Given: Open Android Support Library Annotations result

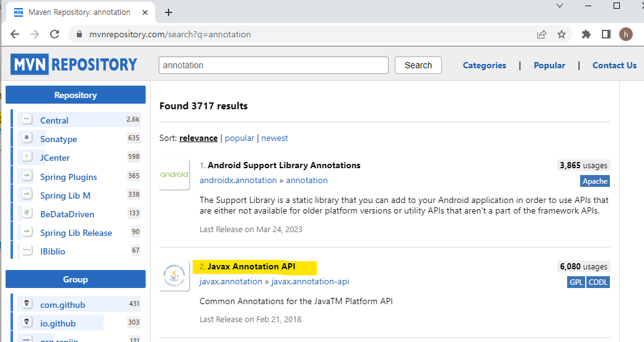Looking at the screenshot, I should tap(284, 165).
